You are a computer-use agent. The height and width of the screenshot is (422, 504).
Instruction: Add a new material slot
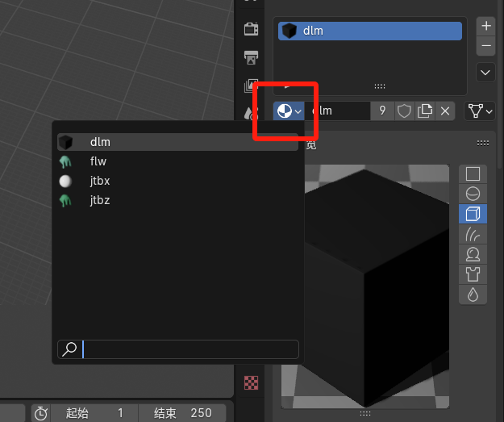(x=486, y=26)
